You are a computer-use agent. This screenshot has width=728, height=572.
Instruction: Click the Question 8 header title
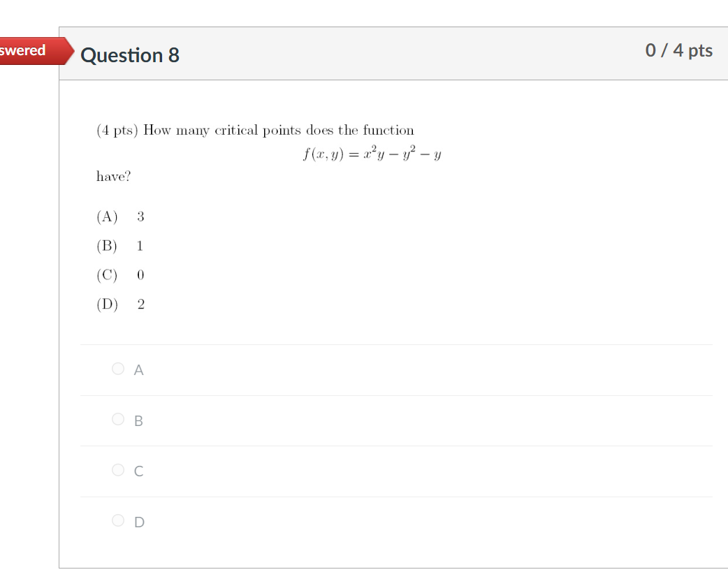click(130, 55)
